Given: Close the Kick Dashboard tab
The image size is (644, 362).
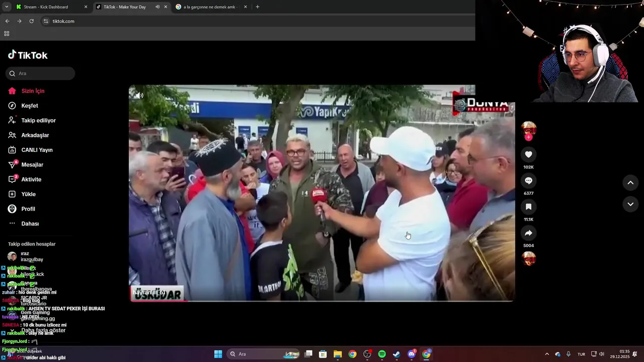Looking at the screenshot, I should pyautogui.click(x=86, y=7).
